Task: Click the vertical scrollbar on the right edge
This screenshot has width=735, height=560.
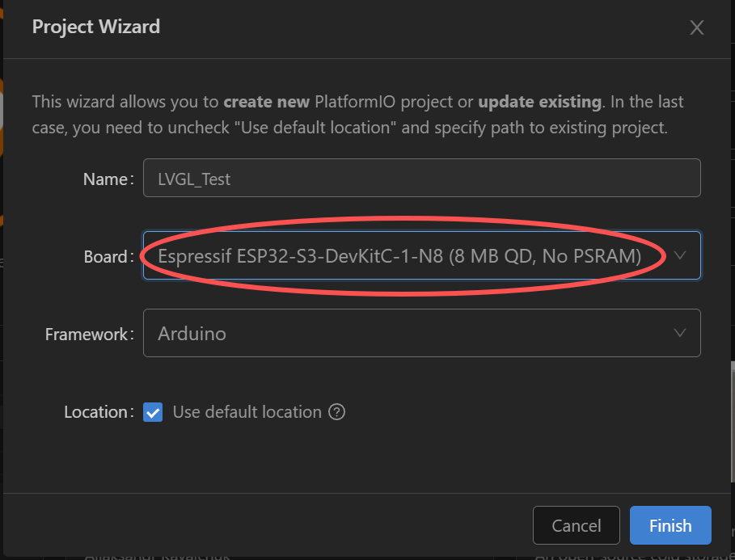Action: [733, 421]
